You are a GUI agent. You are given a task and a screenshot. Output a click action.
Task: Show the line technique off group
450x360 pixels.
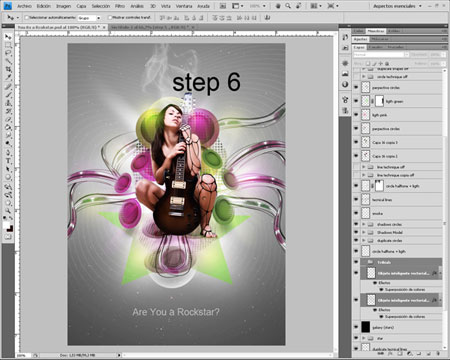[x=356, y=167]
